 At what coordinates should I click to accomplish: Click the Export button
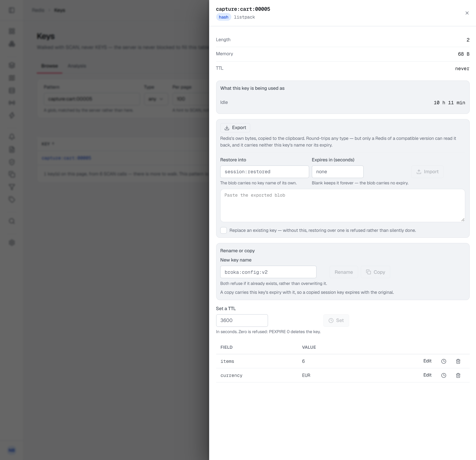pyautogui.click(x=235, y=128)
